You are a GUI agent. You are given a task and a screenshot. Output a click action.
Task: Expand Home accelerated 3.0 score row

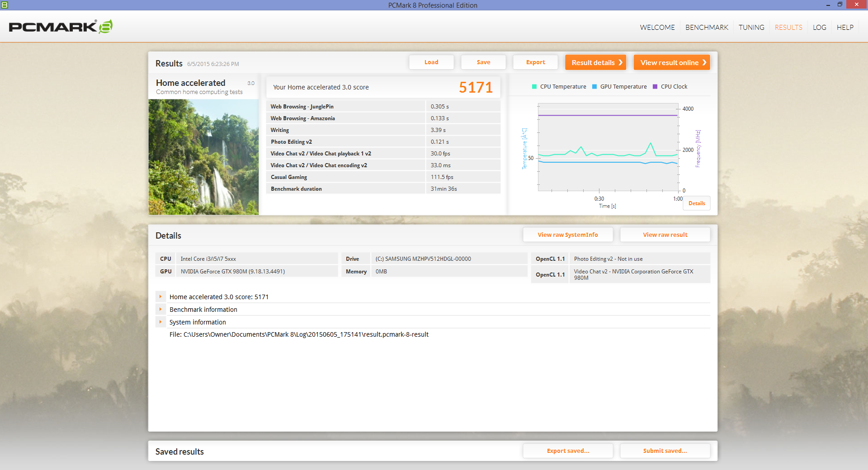160,297
